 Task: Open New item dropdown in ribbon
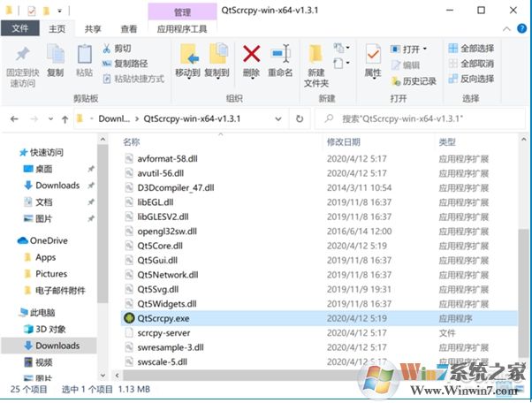(x=341, y=48)
